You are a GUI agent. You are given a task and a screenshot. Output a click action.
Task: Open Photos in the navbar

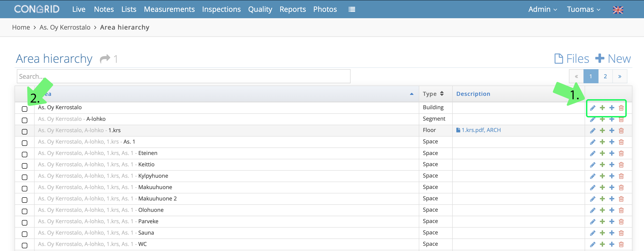click(x=325, y=9)
